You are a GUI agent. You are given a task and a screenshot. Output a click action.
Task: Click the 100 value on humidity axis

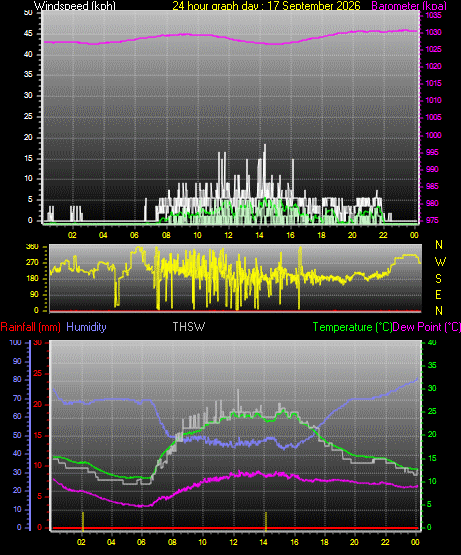(15, 342)
